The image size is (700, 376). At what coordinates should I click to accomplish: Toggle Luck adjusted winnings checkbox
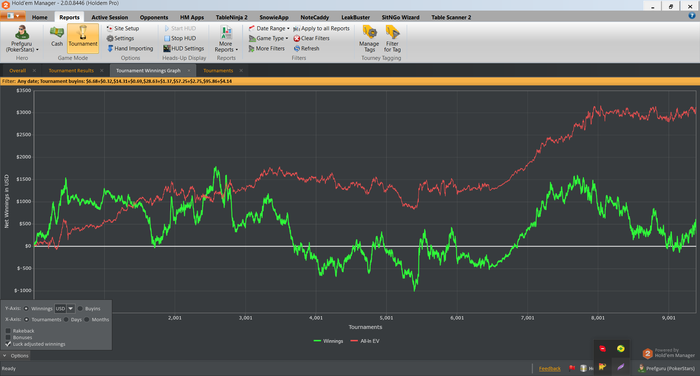pyautogui.click(x=8, y=344)
